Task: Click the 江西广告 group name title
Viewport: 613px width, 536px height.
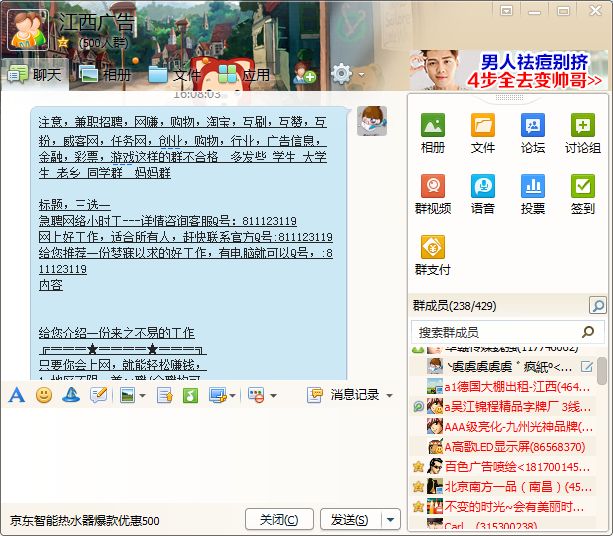Action: coord(96,22)
